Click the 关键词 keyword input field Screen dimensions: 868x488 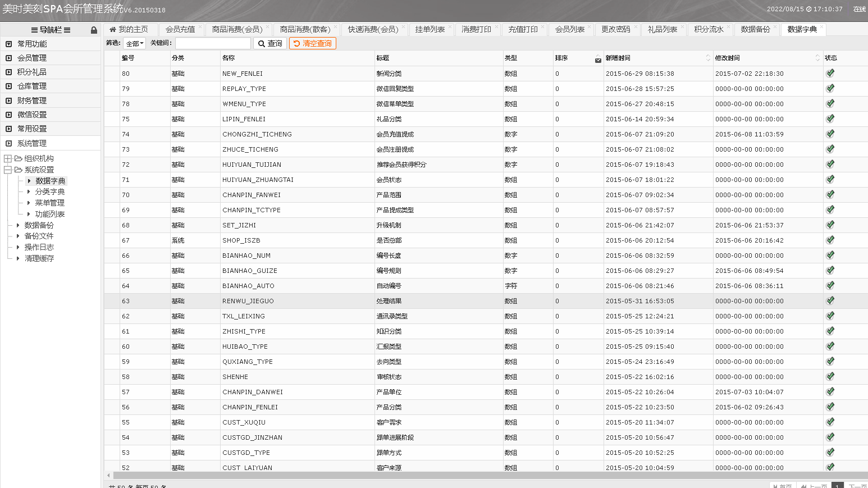(213, 43)
